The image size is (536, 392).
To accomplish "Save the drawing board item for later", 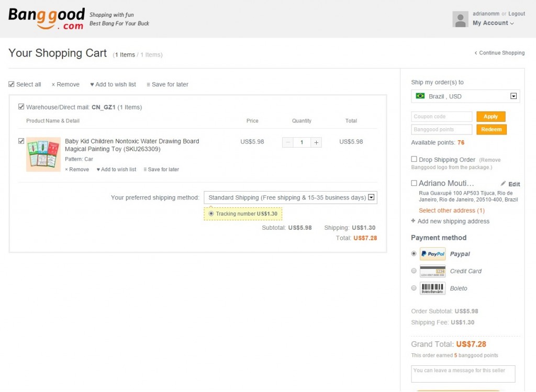I will tap(161, 169).
